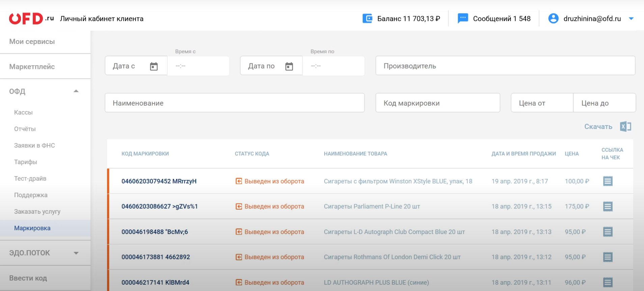Screen dimensions: 644x291
Task: Click the ЦЕНА column header
Action: click(x=572, y=154)
